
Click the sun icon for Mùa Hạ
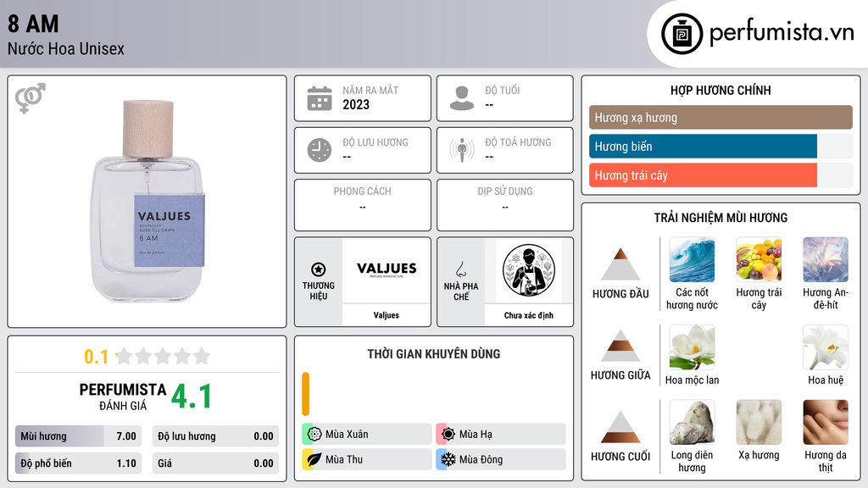click(448, 435)
